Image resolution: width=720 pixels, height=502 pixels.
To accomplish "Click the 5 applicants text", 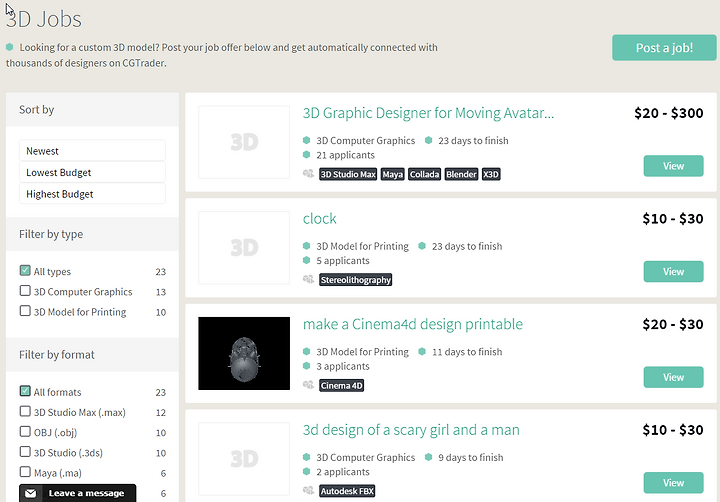I will pyautogui.click(x=343, y=261).
